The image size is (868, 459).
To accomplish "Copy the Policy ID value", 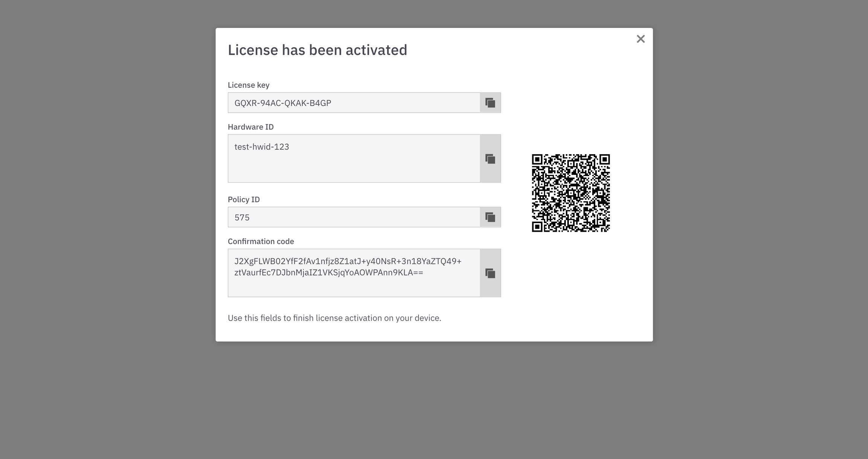I will [490, 217].
